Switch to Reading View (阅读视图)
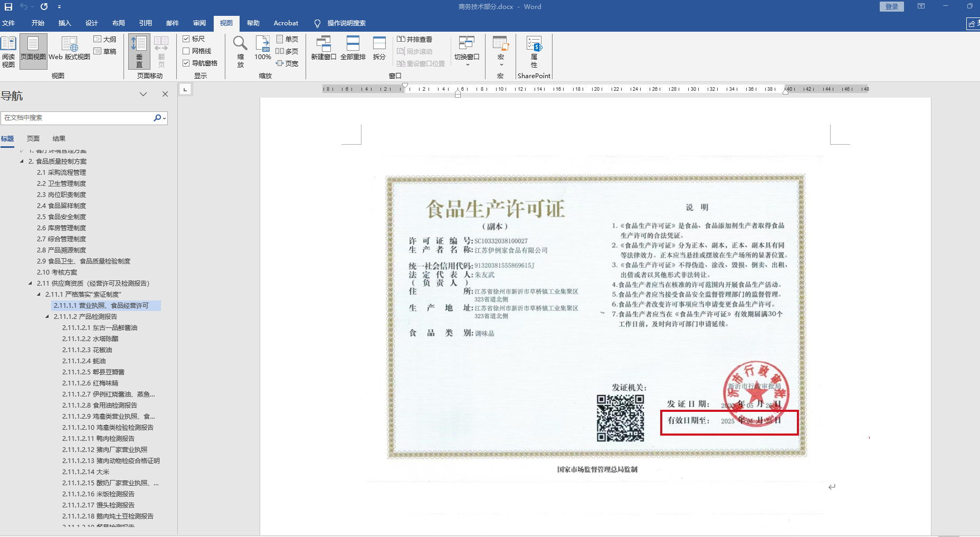Viewport: 980px width, 537px height. 8,52
